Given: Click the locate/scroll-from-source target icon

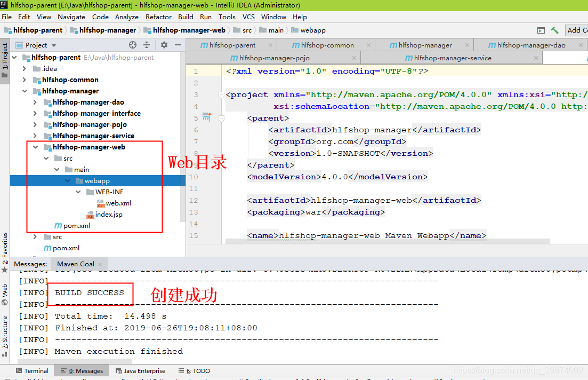Looking at the screenshot, I should pyautogui.click(x=133, y=45).
